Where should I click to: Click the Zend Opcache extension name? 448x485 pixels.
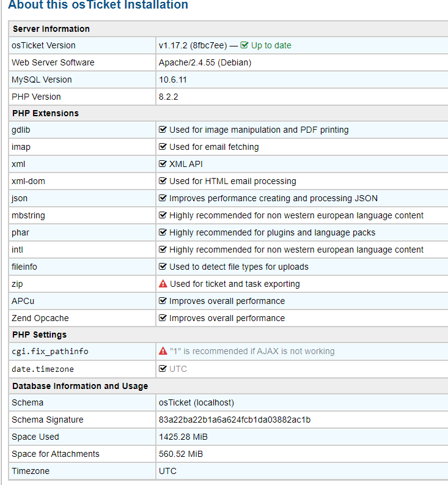click(x=40, y=318)
